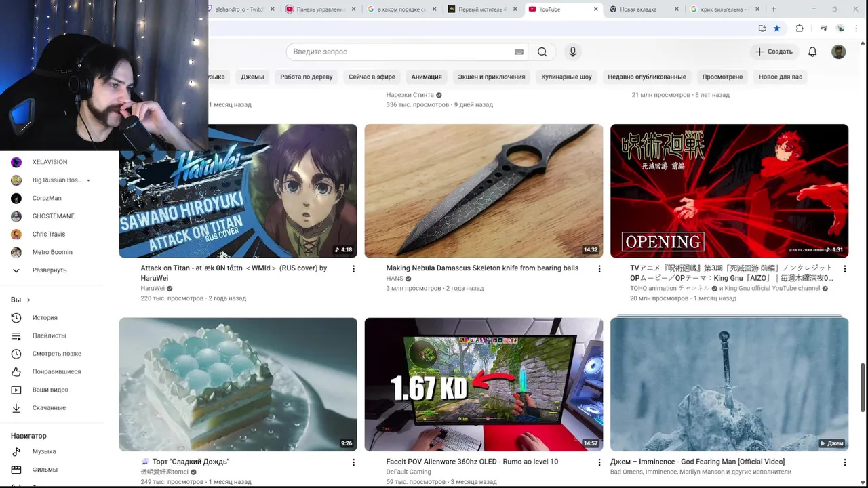Select the Работа по дереву filter chip

(307, 77)
